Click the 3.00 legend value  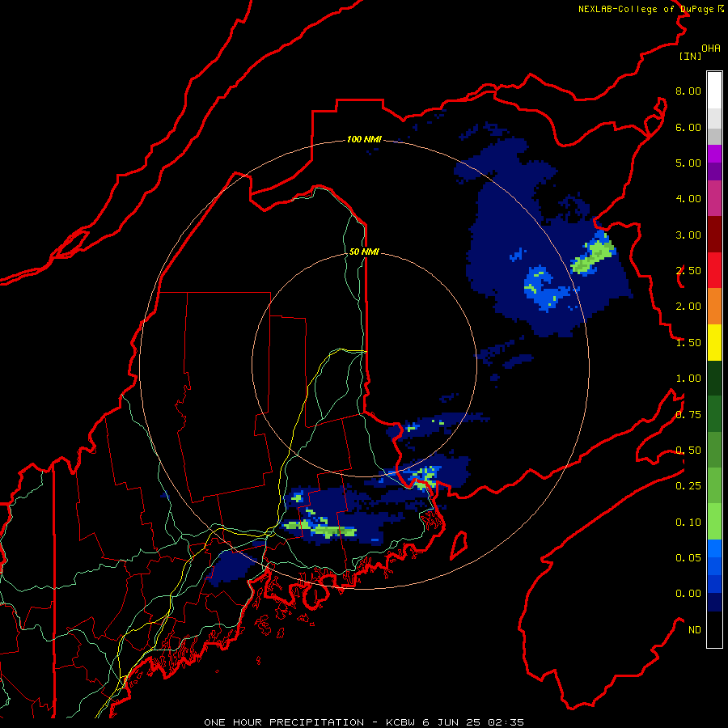tap(688, 235)
